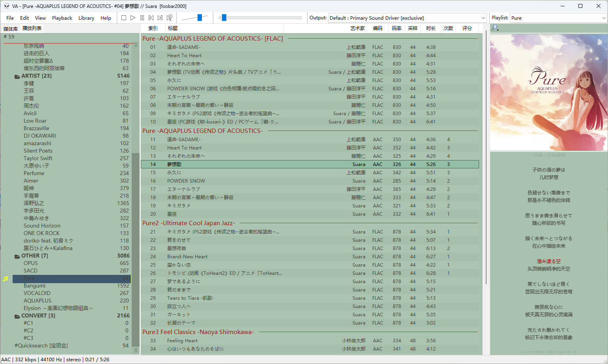Image resolution: width=608 pixels, height=364 pixels.
Task: Select Low Roar in the library tree
Action: [x=35, y=121]
